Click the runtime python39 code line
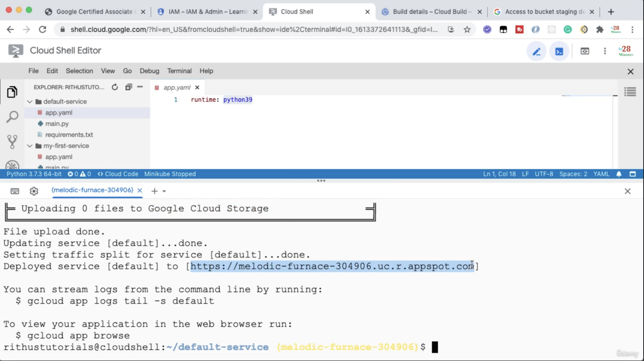 pos(222,100)
